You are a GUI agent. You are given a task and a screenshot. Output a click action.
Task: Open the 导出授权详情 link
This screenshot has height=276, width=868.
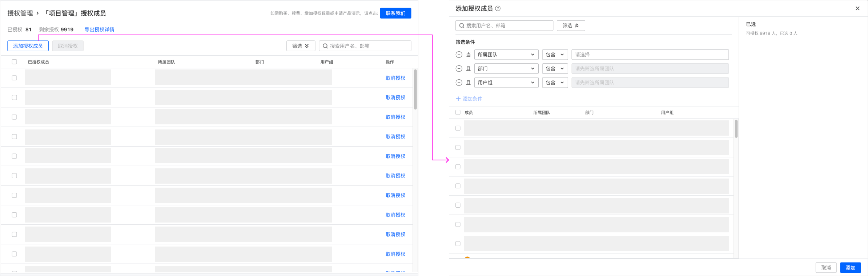tap(99, 29)
